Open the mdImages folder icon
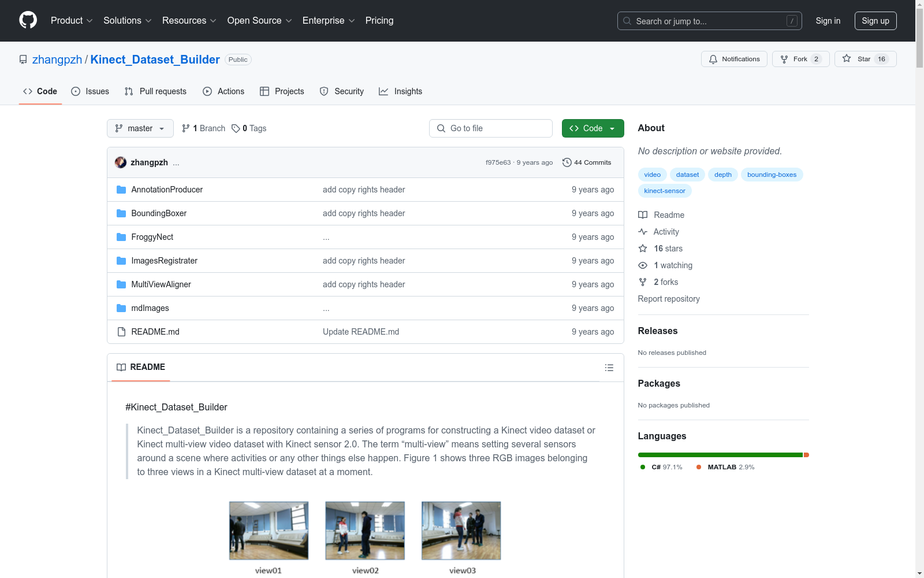Viewport: 924px width, 578px height. tap(121, 308)
